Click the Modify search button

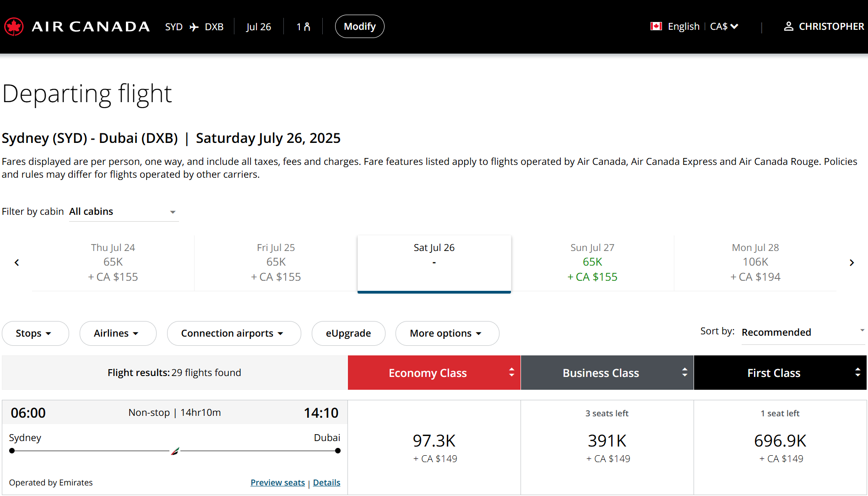pyautogui.click(x=359, y=27)
